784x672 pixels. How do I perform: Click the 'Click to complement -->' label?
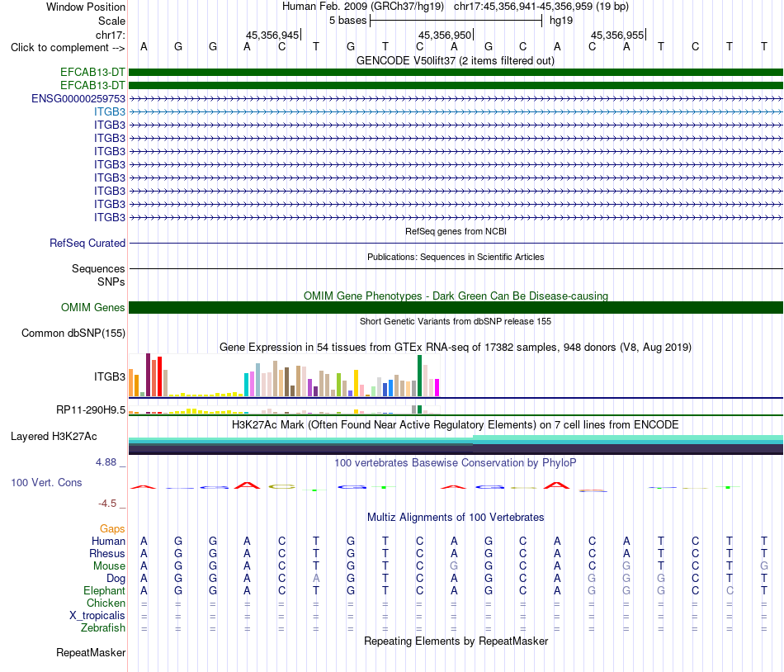point(68,48)
